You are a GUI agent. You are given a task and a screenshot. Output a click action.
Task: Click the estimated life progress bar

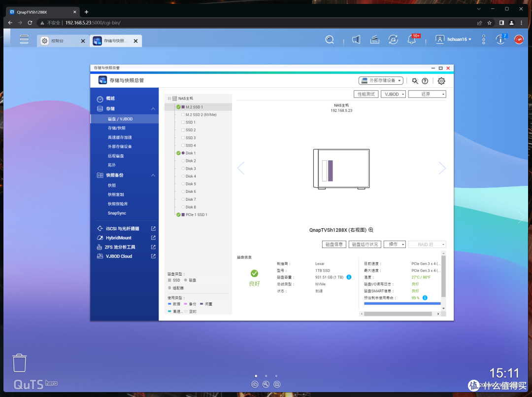pyautogui.click(x=402, y=303)
